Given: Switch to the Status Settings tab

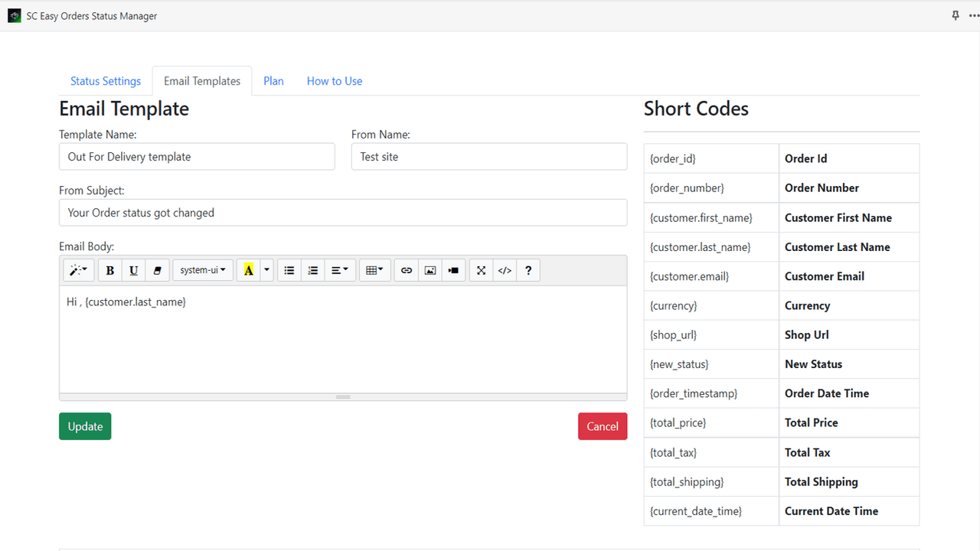Looking at the screenshot, I should click(105, 80).
